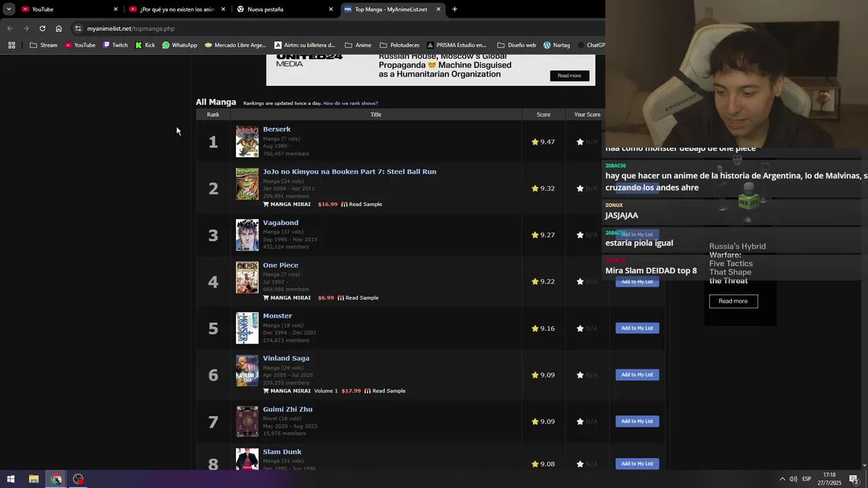Open JoJo Steel Ball Run title link
The image size is (868, 488).
pos(349,171)
